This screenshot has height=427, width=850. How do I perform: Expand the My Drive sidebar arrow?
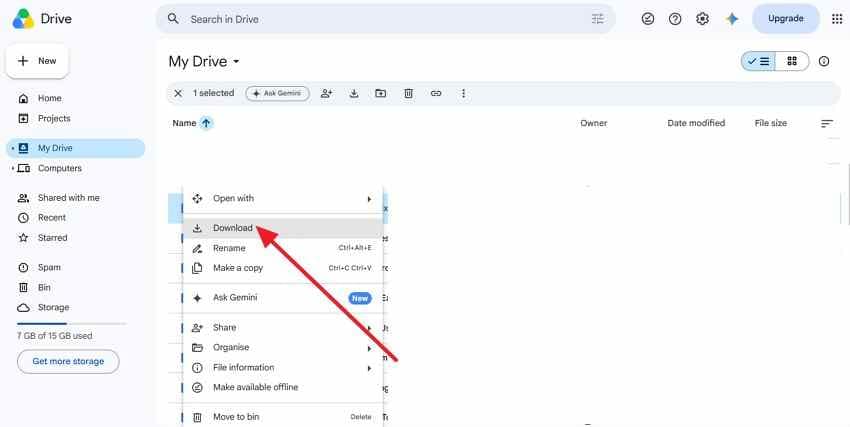12,148
